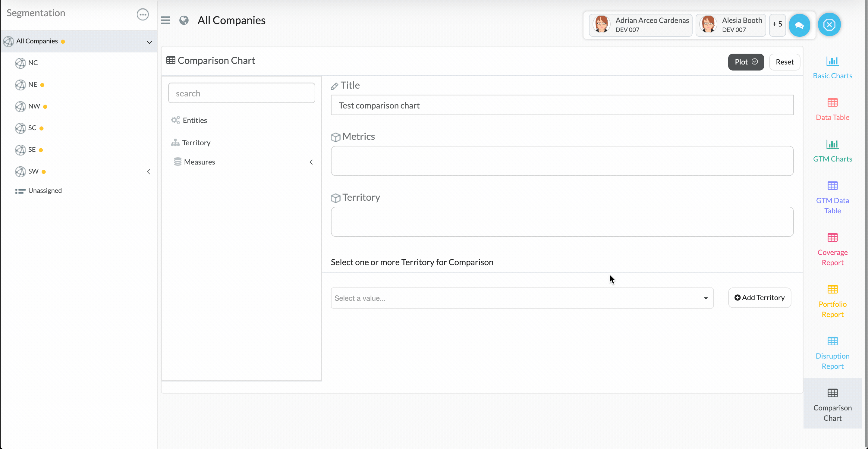Click the Add Territory button
Image resolution: width=868 pixels, height=449 pixels.
759,298
